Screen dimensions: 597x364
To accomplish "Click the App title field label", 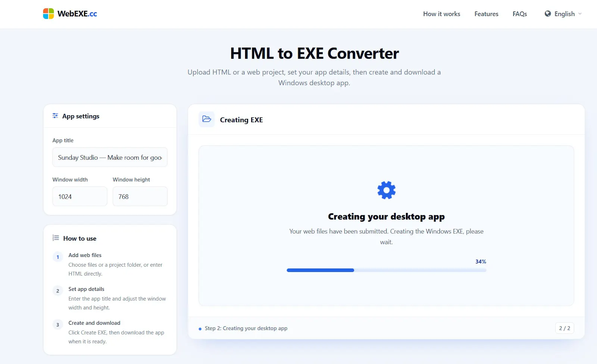I will pos(63,140).
